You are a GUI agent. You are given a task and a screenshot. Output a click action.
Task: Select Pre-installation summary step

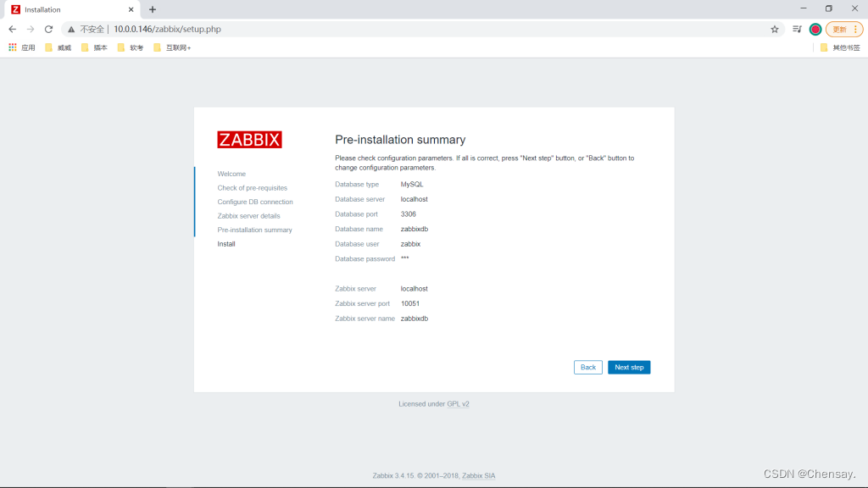(x=254, y=230)
